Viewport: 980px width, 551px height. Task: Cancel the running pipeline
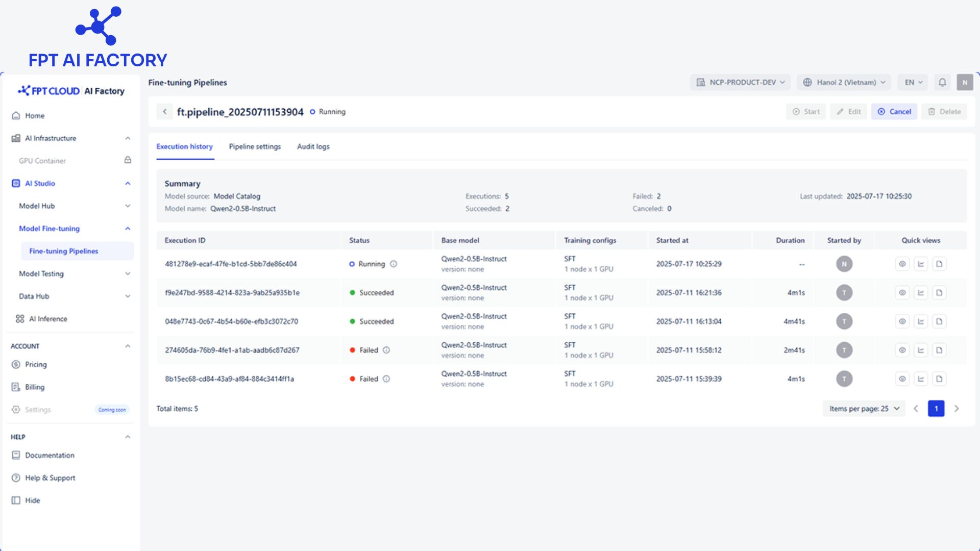point(894,112)
